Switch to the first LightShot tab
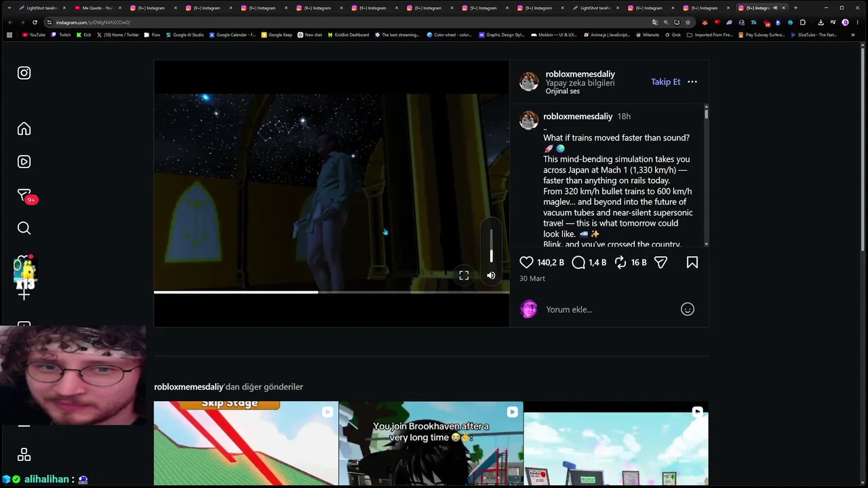 coord(41,8)
